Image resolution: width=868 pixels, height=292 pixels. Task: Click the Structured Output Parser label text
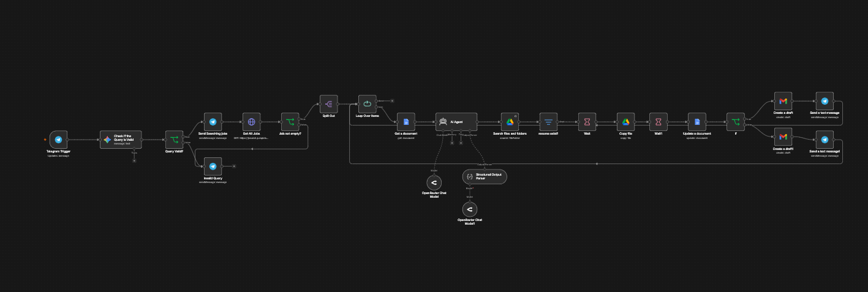pos(488,176)
